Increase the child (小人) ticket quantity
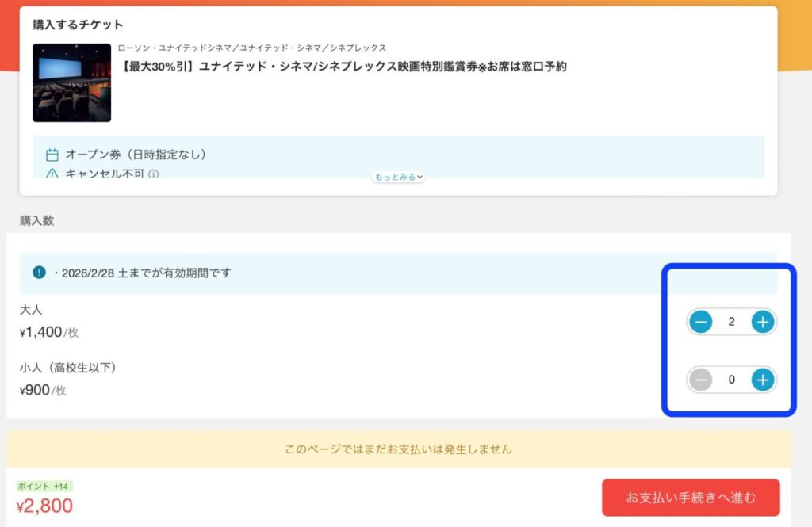812x527 pixels. tap(762, 380)
